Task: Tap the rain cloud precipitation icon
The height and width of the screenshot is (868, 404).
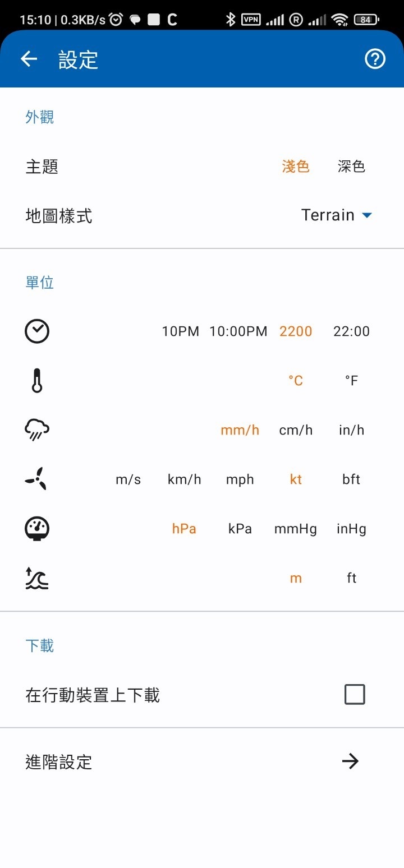Action: click(37, 430)
